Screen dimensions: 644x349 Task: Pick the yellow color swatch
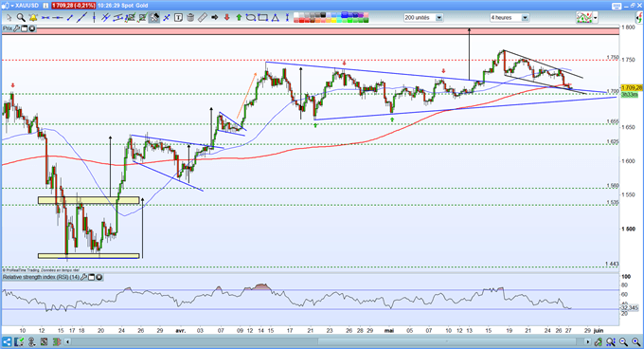pyautogui.click(x=333, y=21)
